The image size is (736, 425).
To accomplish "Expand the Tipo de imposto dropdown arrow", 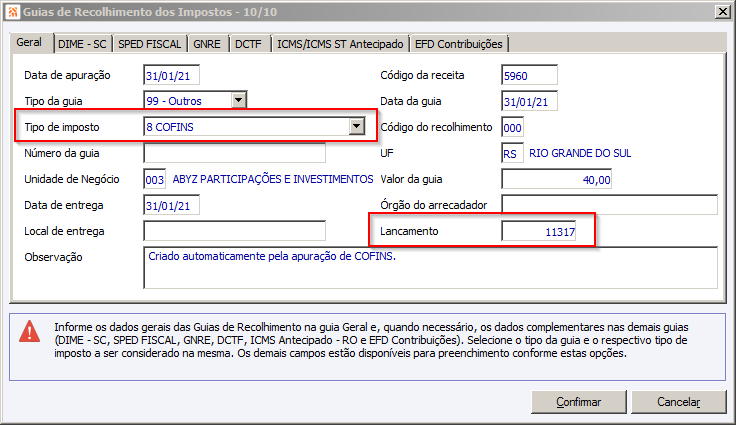I will coord(357,126).
